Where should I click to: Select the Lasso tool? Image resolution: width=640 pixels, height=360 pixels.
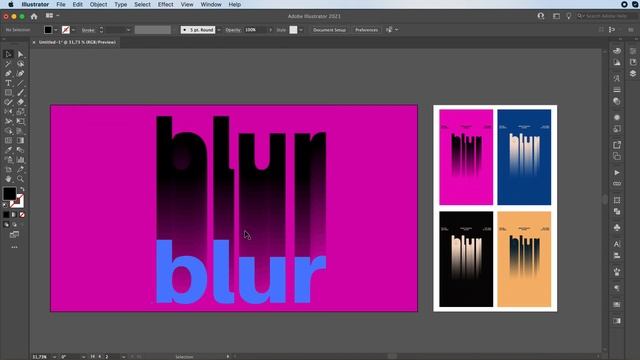coord(20,64)
